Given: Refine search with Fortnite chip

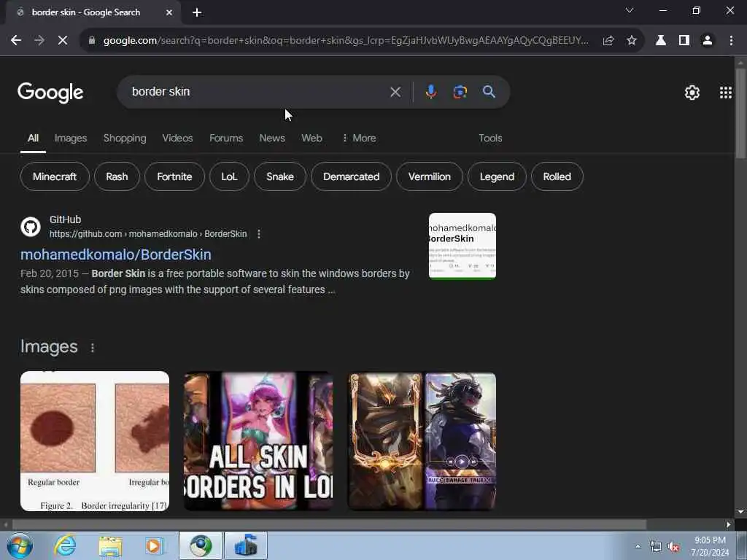Looking at the screenshot, I should point(174,176).
